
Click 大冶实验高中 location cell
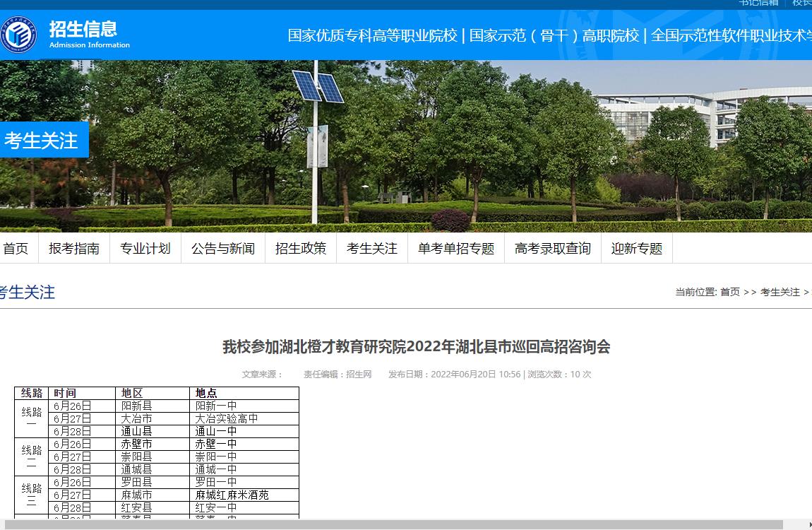click(244, 418)
